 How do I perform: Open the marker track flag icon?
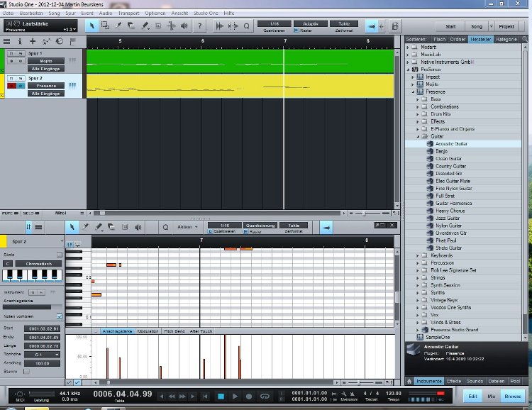pyautogui.click(x=72, y=41)
